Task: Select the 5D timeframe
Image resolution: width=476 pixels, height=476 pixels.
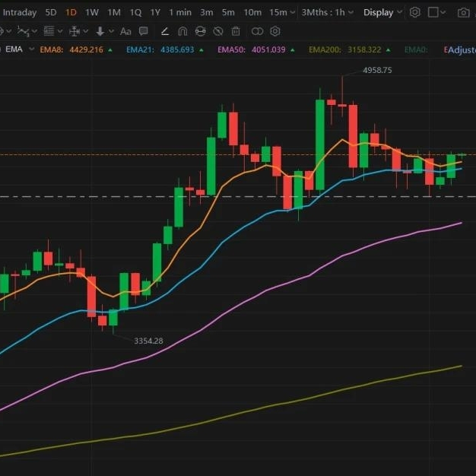Action: click(51, 12)
